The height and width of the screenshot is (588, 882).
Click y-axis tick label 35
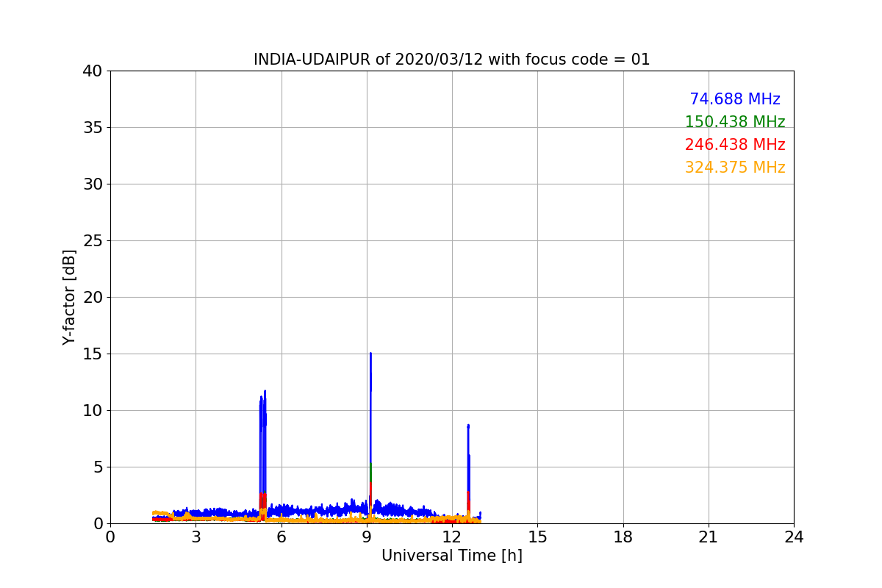(x=92, y=128)
